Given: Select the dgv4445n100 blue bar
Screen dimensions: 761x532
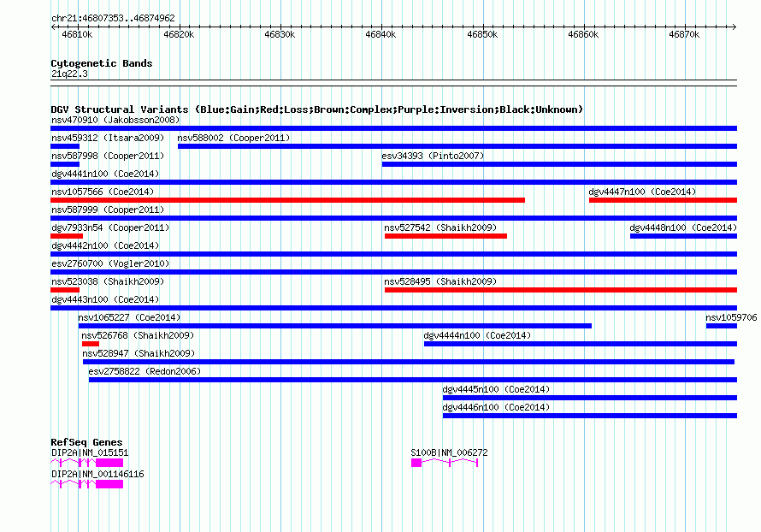Looking at the screenshot, I should [590, 398].
